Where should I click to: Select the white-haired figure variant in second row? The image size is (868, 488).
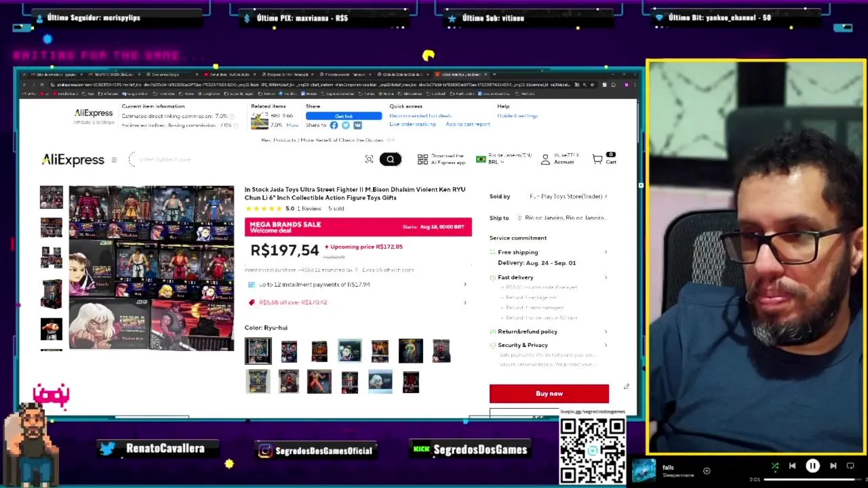(380, 382)
